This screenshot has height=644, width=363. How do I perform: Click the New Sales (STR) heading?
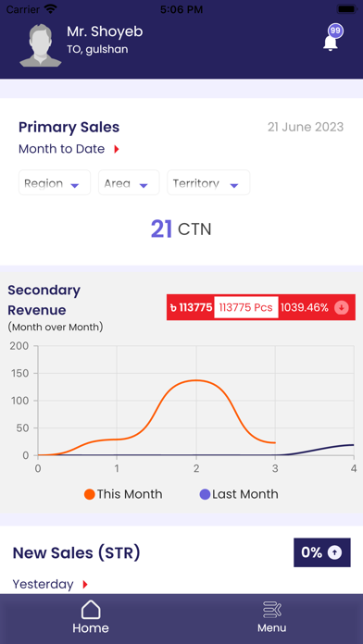pyautogui.click(x=77, y=553)
